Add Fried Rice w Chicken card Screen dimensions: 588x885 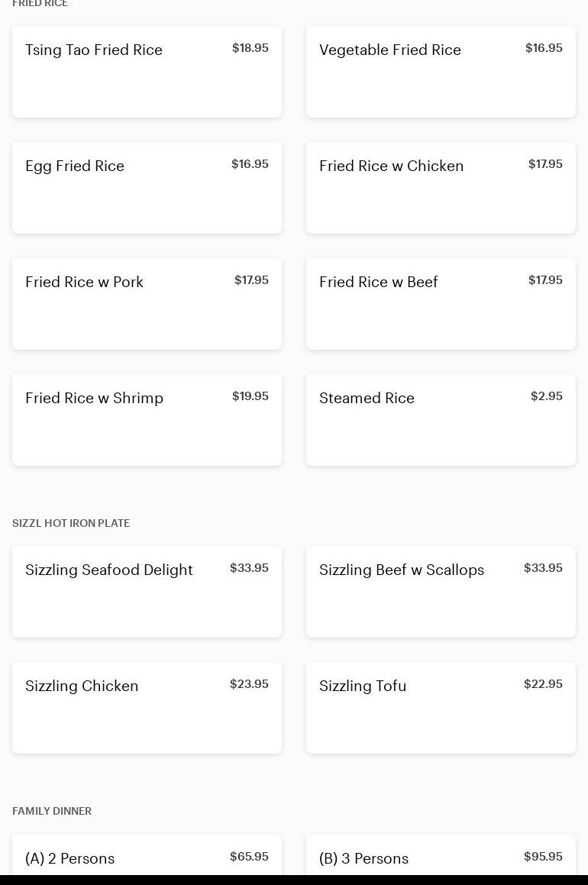[x=441, y=188]
